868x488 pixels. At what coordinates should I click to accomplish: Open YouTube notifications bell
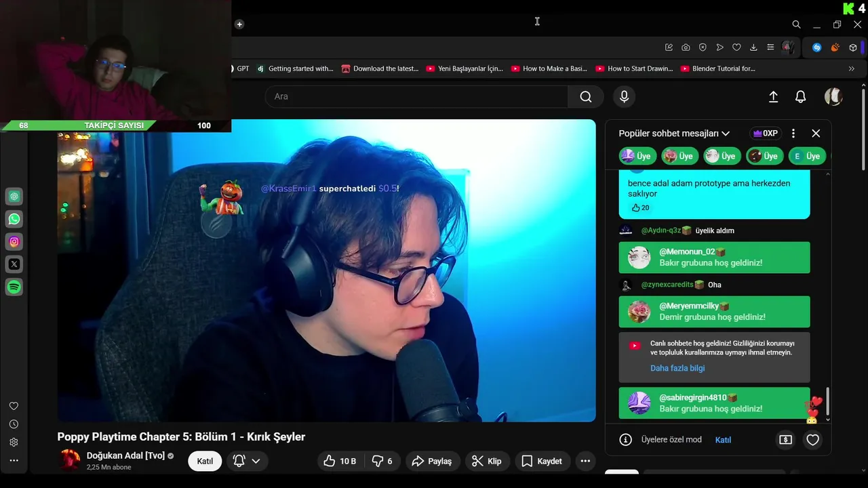[x=800, y=97]
